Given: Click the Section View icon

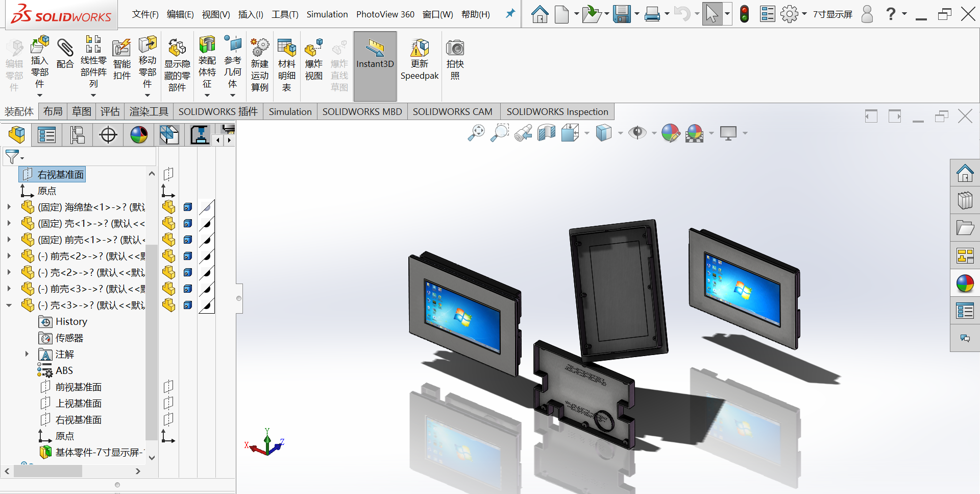Looking at the screenshot, I should [x=546, y=133].
